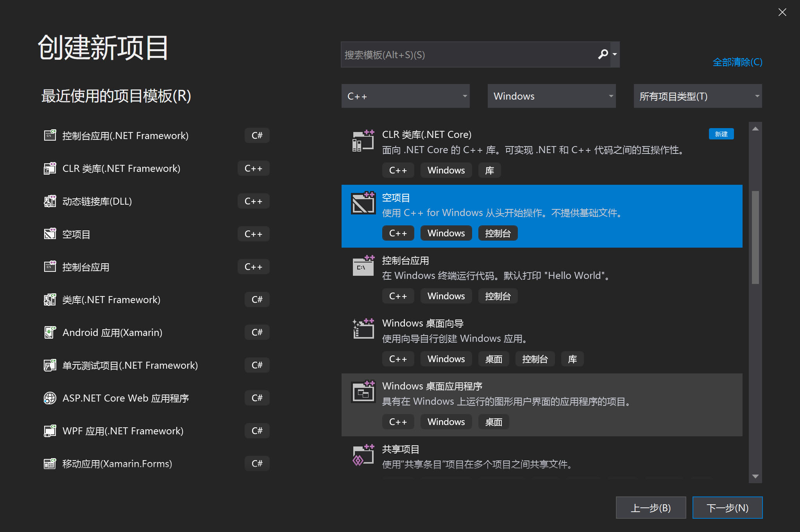The height and width of the screenshot is (532, 800).
Task: Click the CLR 类库(.NET Core) template icon
Action: click(363, 141)
